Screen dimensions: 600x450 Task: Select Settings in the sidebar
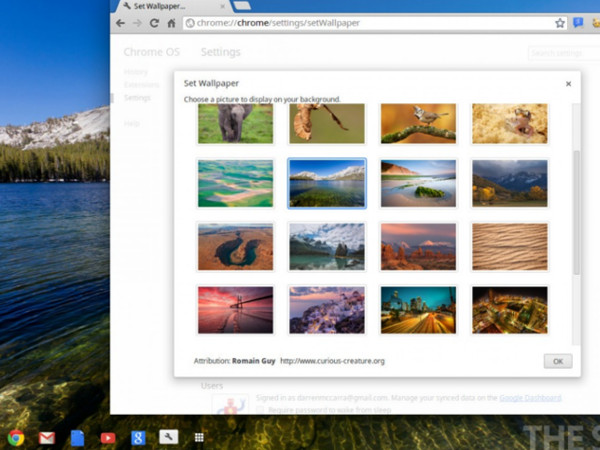137,98
